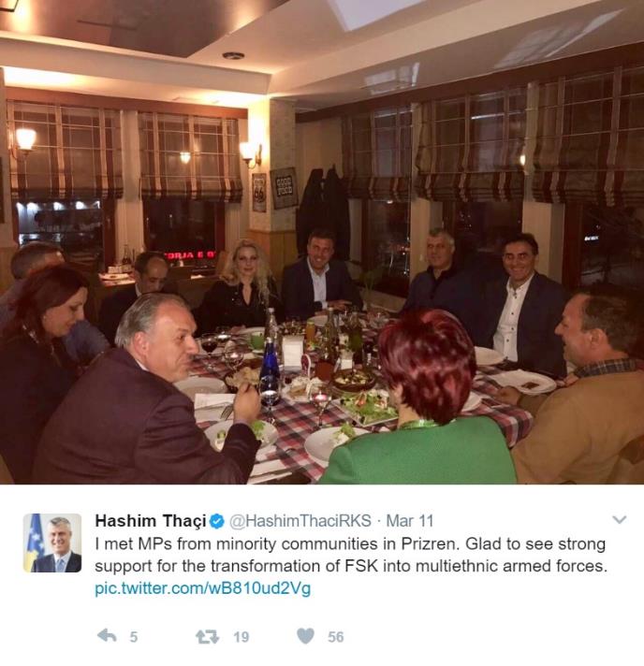This screenshot has height=666, width=644.
Task: Click the Route 66 sign in the photo
Action: (259, 193)
